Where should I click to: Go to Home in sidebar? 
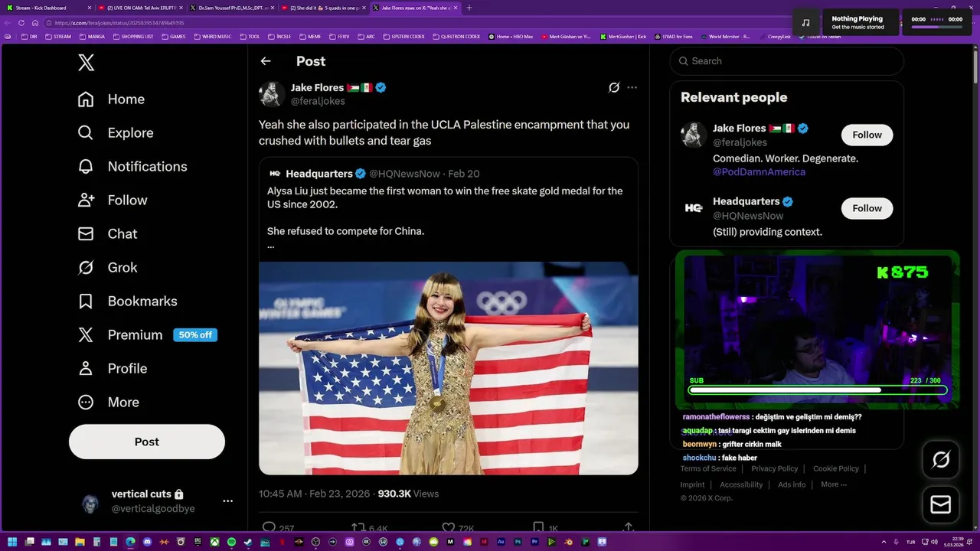click(111, 99)
